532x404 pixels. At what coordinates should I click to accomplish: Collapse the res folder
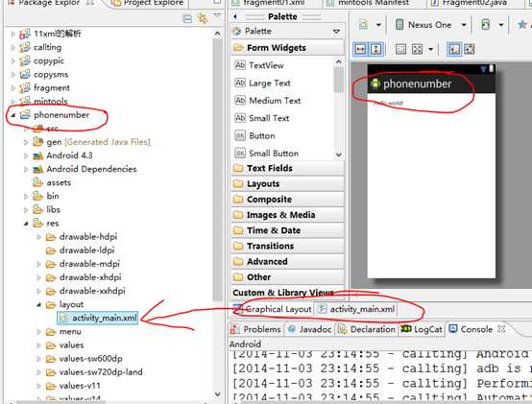point(26,224)
